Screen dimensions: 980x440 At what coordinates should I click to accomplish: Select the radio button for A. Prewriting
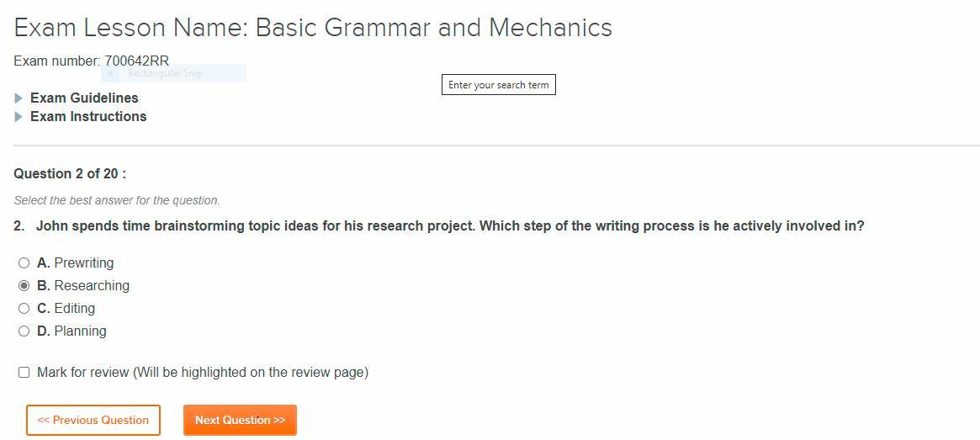(24, 263)
